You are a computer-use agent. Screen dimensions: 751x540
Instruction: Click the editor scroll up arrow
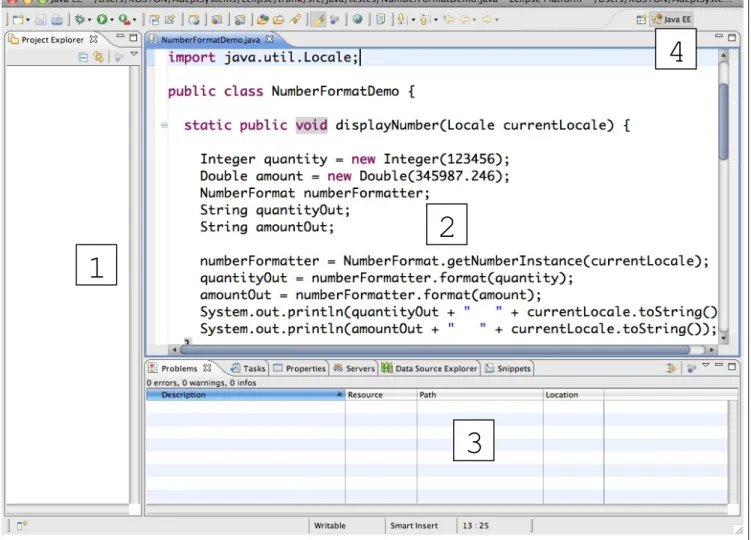(724, 56)
